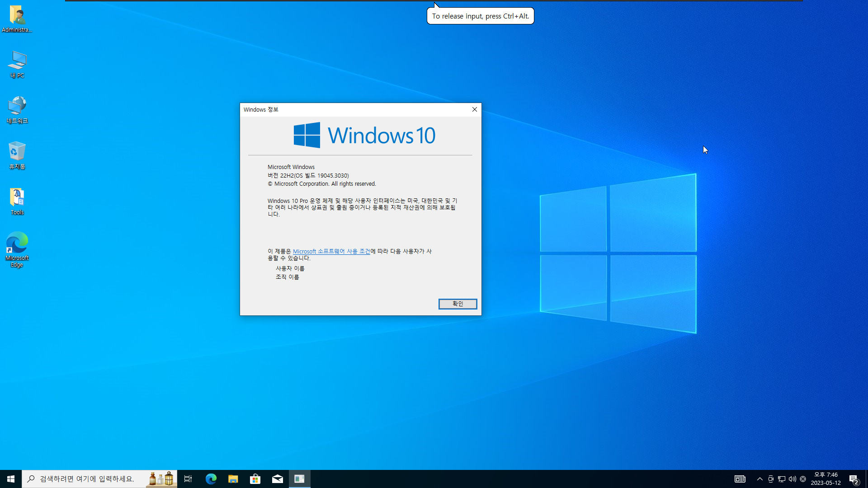Screen dimensions: 868x488
Task: Open Task View on the taskbar
Action: click(x=188, y=479)
